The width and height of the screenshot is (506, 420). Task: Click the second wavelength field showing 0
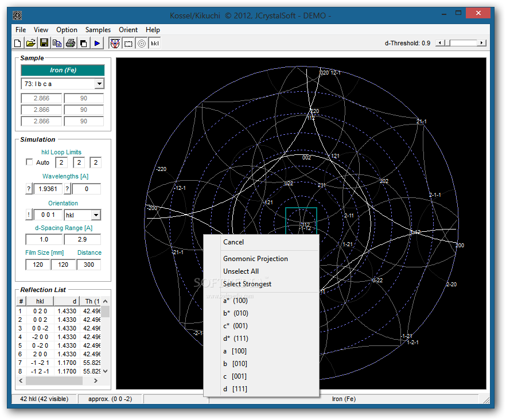[87, 189]
